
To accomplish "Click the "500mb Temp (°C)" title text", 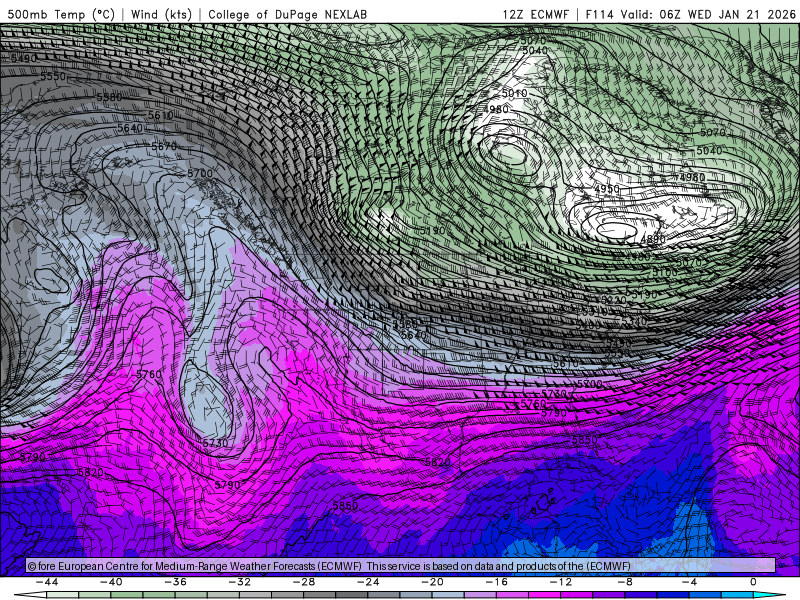I will (x=61, y=14).
